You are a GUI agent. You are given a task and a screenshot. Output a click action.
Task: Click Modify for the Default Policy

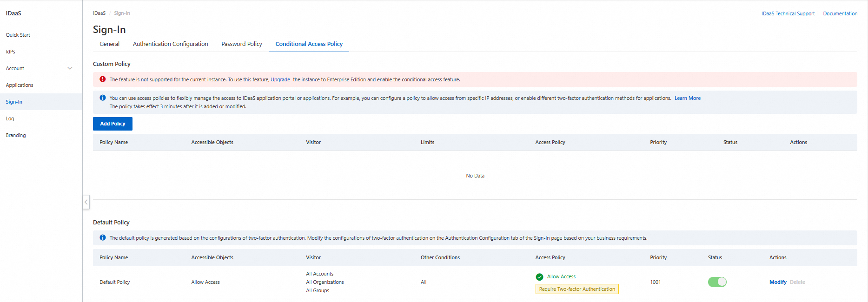(x=778, y=282)
